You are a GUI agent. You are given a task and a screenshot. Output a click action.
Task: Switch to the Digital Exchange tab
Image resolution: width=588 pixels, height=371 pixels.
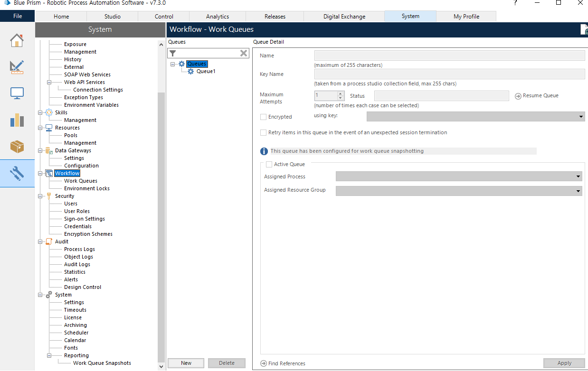(x=344, y=17)
